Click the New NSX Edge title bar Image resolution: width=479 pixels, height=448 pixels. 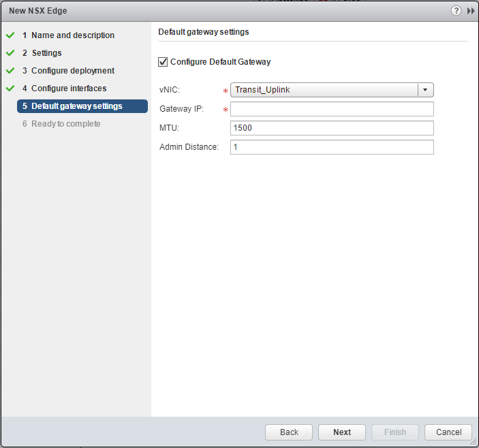pyautogui.click(x=204, y=11)
